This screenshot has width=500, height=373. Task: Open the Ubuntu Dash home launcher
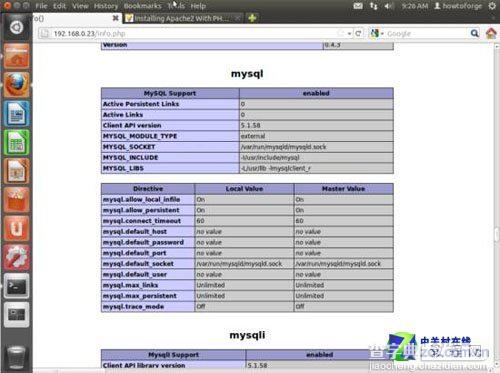[x=16, y=28]
